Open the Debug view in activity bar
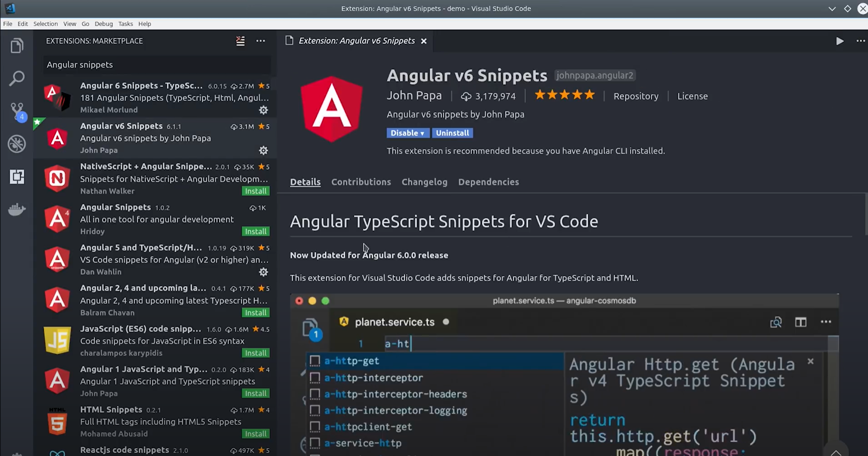868x456 pixels. pyautogui.click(x=17, y=144)
